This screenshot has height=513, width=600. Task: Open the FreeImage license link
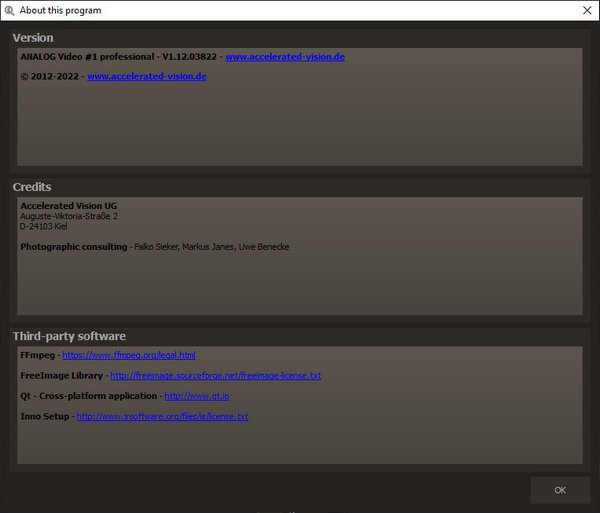point(215,376)
